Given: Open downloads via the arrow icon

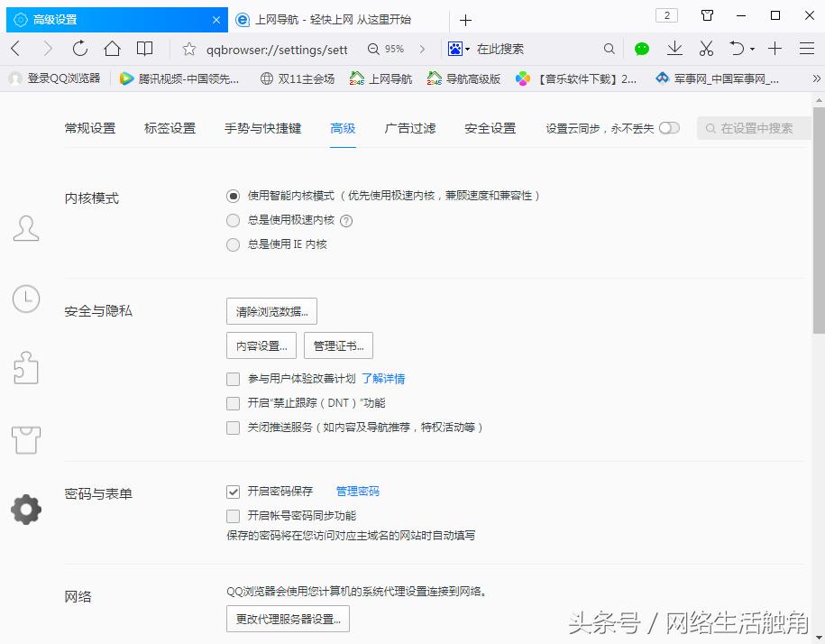Looking at the screenshot, I should [674, 49].
